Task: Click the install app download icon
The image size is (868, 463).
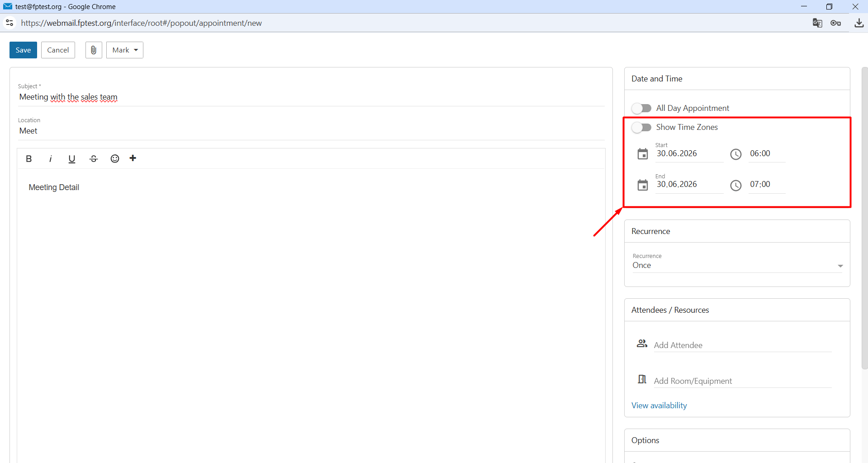Action: 859,23
